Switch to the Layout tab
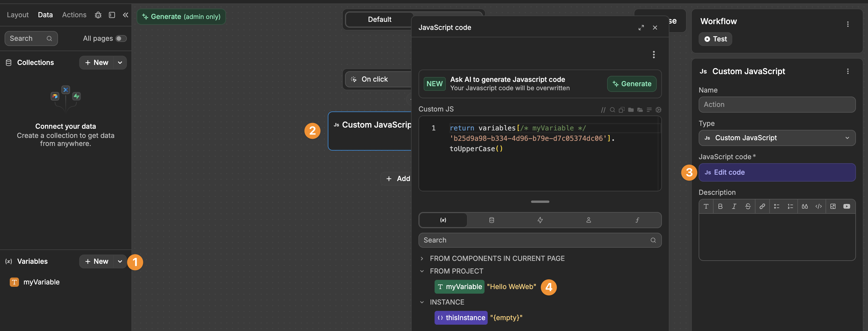 (x=18, y=15)
